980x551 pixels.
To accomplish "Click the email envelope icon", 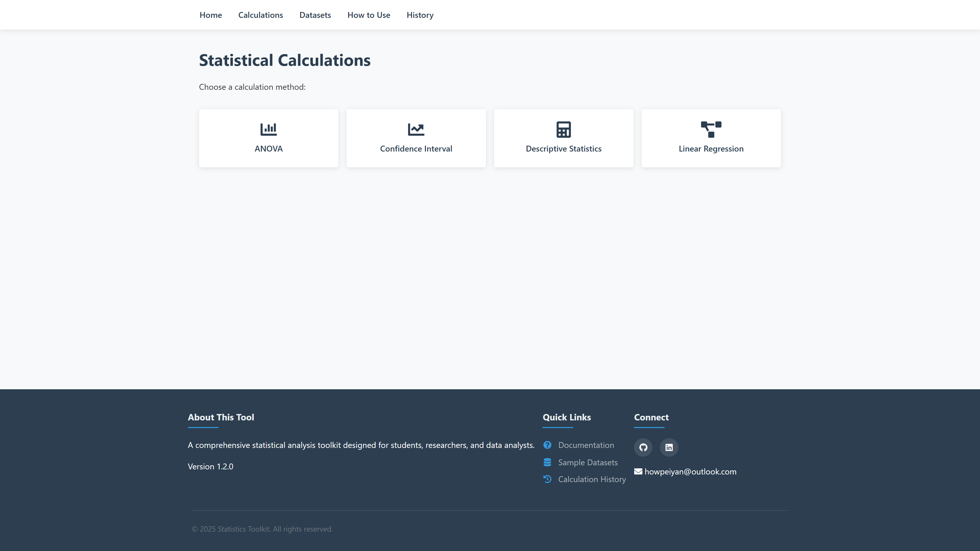I will pos(638,471).
